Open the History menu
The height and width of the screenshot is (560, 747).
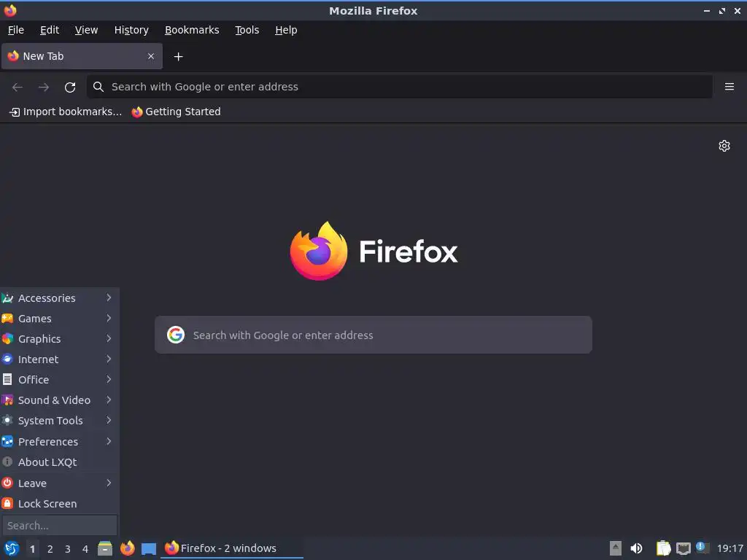[131, 30]
